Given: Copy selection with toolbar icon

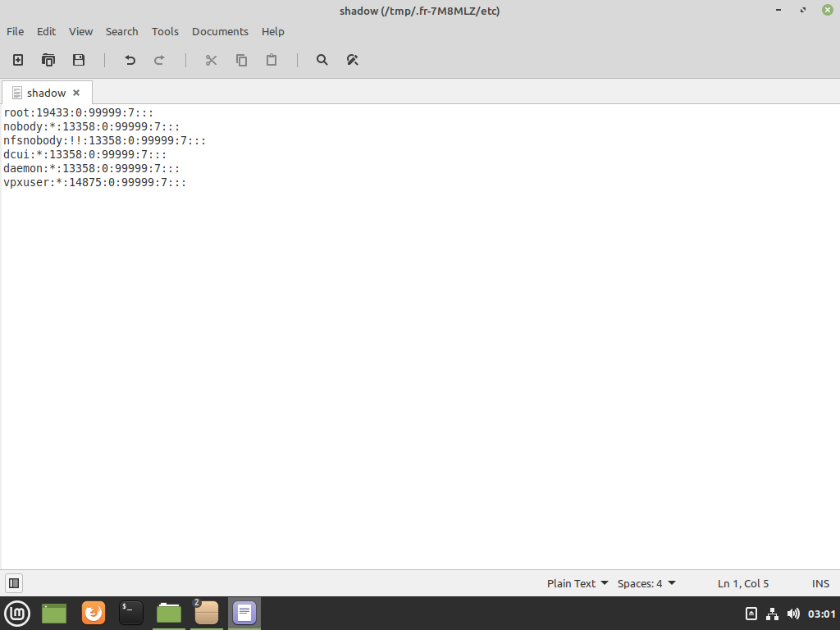Looking at the screenshot, I should point(242,60).
